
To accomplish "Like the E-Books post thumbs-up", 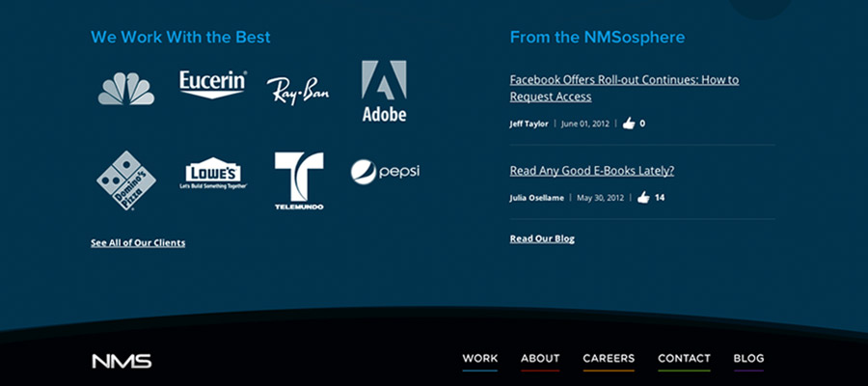I will (x=642, y=197).
